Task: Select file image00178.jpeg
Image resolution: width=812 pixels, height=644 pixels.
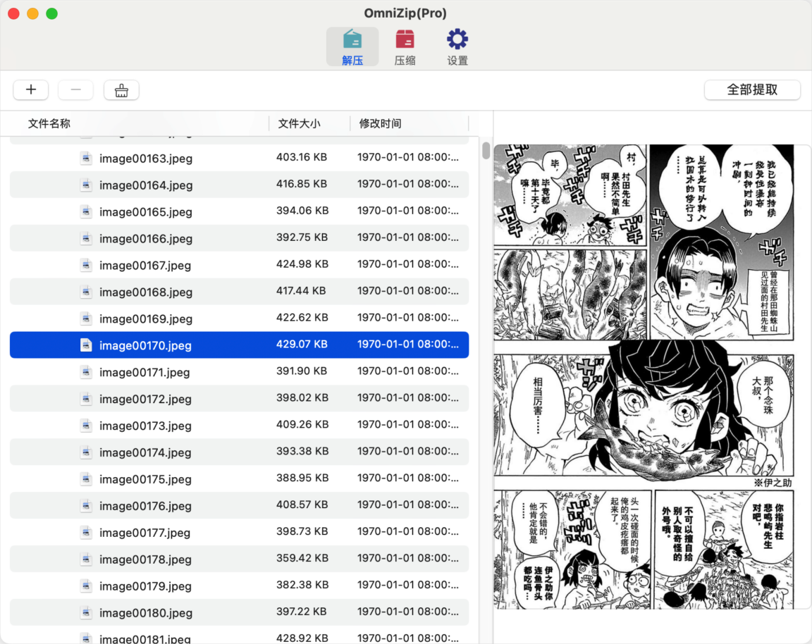Action: point(239,559)
